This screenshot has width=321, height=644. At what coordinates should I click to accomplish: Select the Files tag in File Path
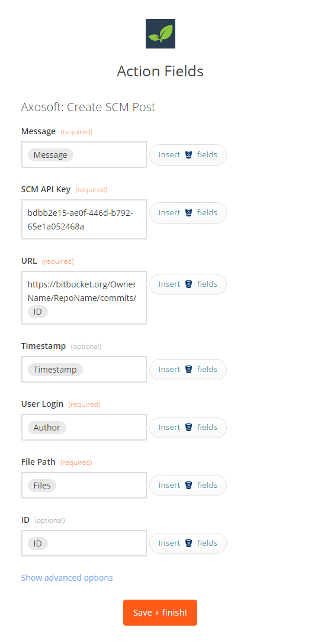click(42, 485)
